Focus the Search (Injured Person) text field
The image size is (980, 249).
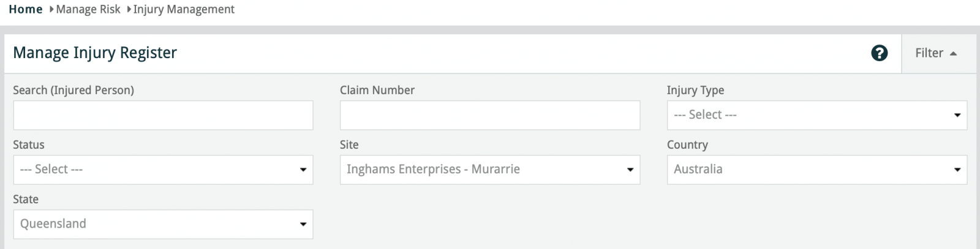[163, 115]
